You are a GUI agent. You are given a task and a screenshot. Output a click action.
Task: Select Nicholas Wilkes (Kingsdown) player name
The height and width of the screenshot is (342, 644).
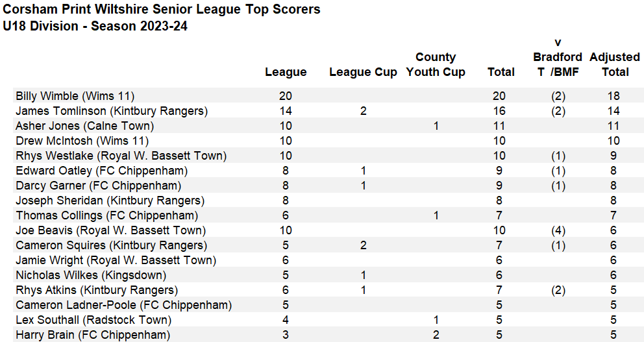click(91, 275)
